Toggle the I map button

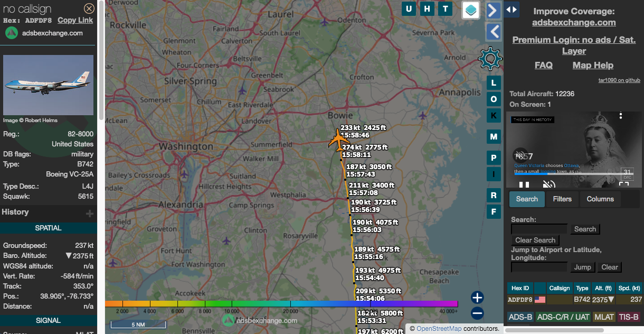[x=494, y=174]
